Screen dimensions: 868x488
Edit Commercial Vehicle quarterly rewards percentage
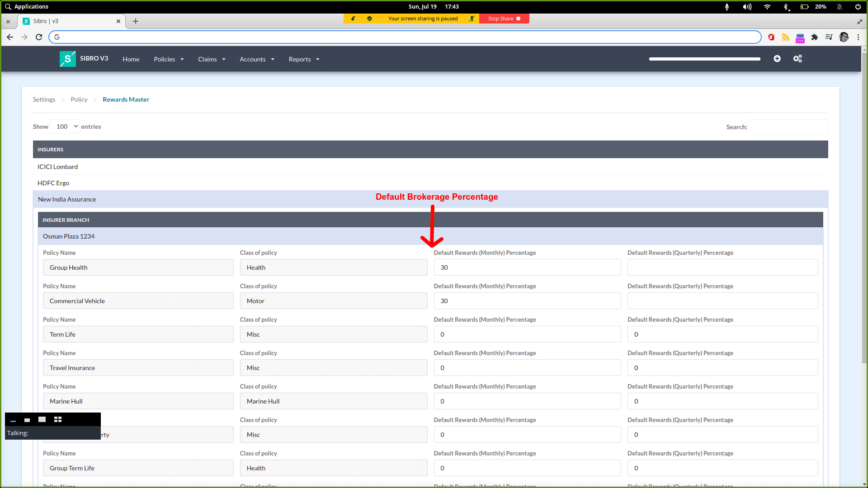[x=722, y=301]
